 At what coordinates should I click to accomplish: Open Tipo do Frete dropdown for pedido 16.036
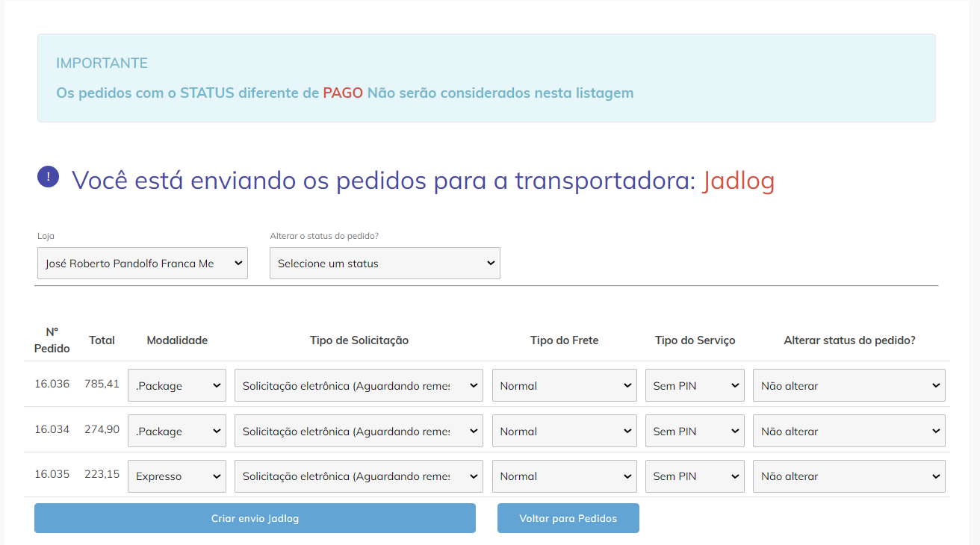[564, 384]
